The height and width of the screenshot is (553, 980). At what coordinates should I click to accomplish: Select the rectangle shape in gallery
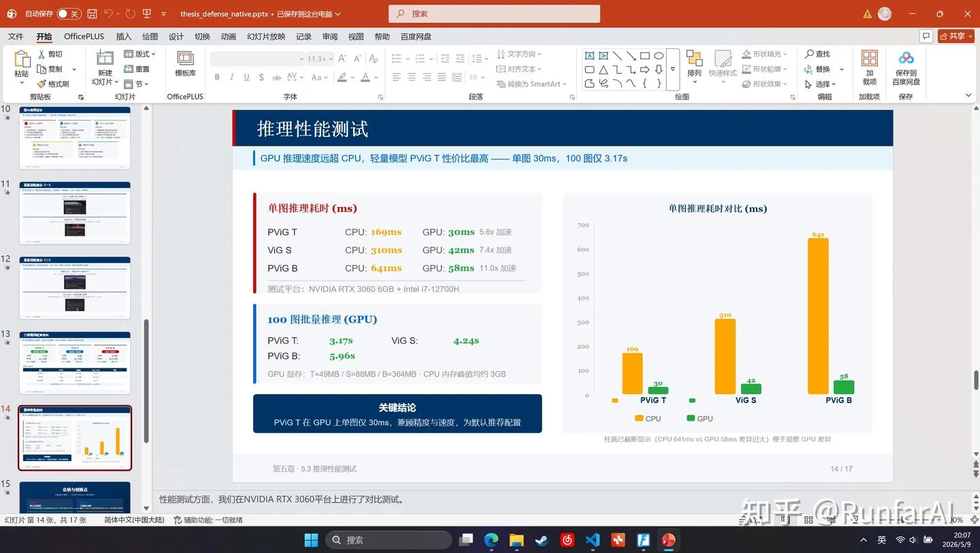coord(644,56)
